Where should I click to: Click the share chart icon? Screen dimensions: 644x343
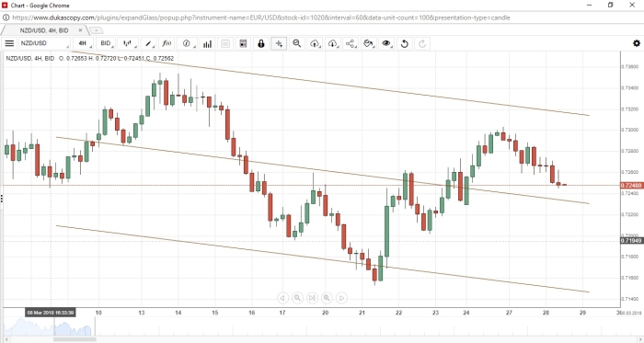[351, 43]
